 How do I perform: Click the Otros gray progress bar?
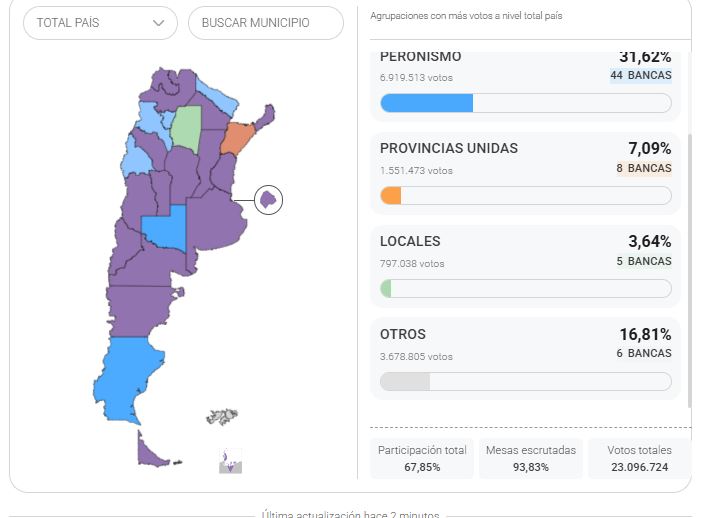tap(525, 381)
